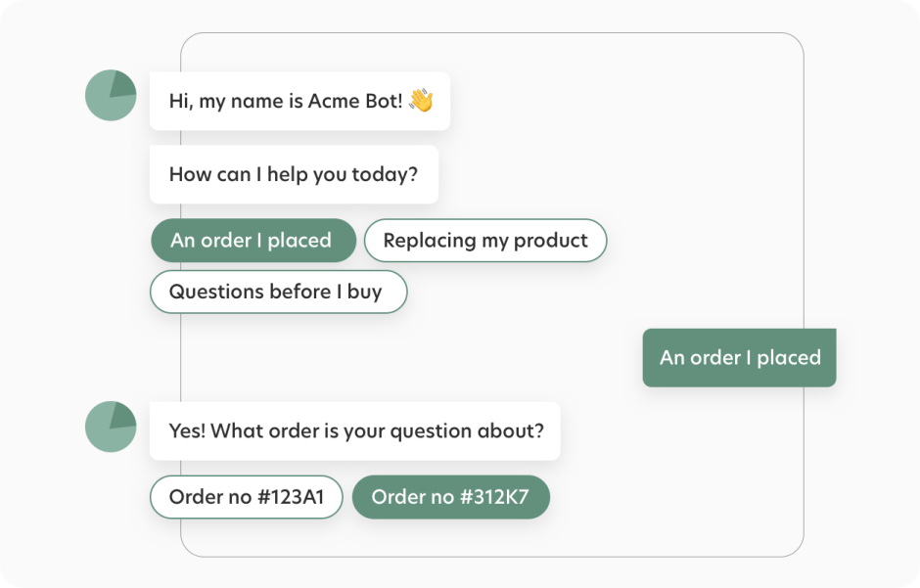
Task: Click the order number text "#312K7"
Action: pyautogui.click(x=494, y=497)
